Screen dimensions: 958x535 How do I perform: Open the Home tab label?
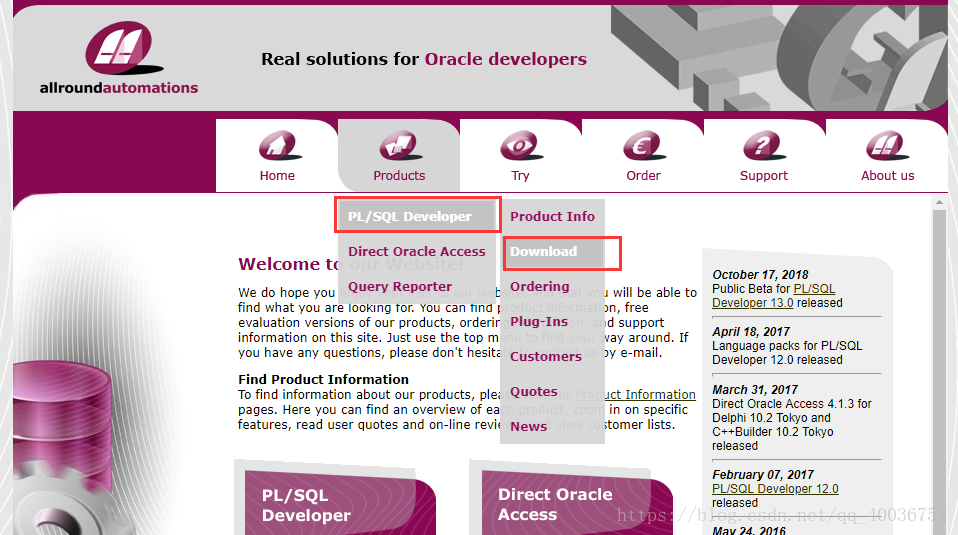coord(277,176)
